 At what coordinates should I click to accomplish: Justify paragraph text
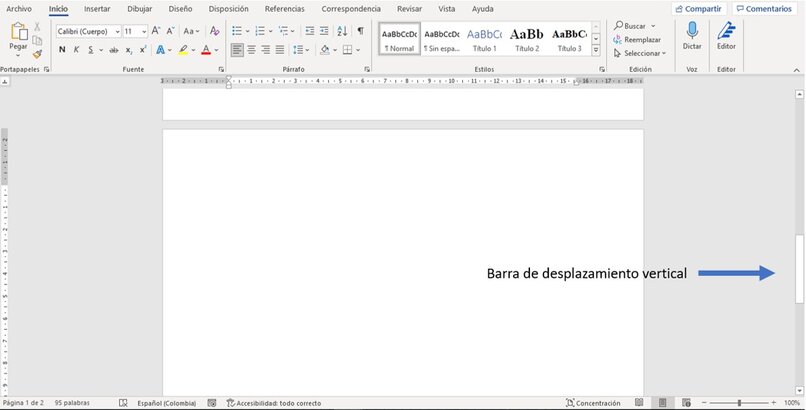point(280,50)
